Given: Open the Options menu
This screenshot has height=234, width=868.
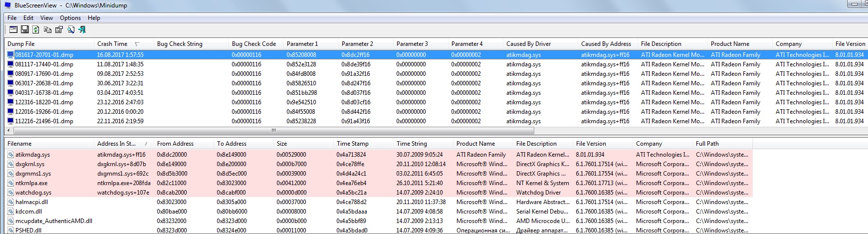Looking at the screenshot, I should (x=70, y=18).
